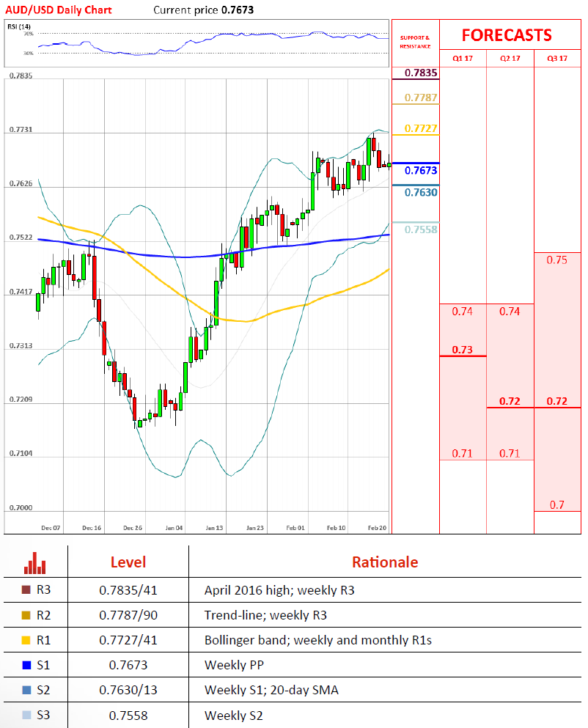Select the R3 dark red color swatch
Image resolution: width=588 pixels, height=728 pixels.
pos(26,589)
